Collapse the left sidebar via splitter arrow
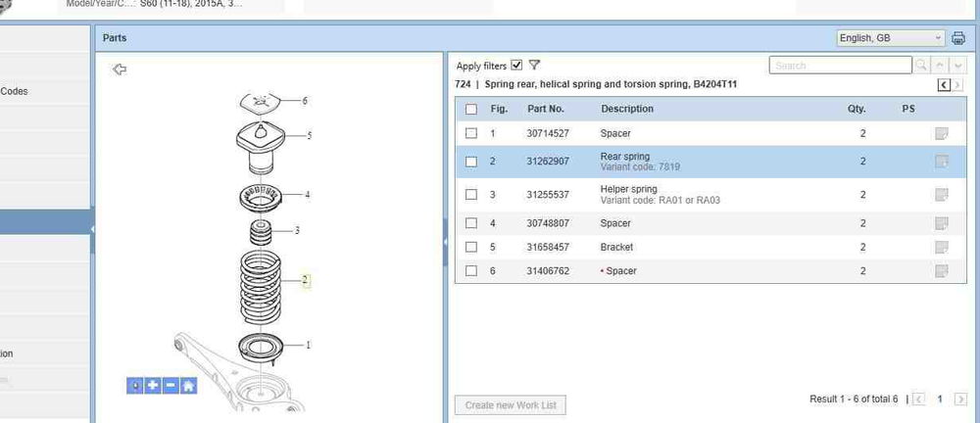This screenshot has width=980, height=423. point(92,228)
